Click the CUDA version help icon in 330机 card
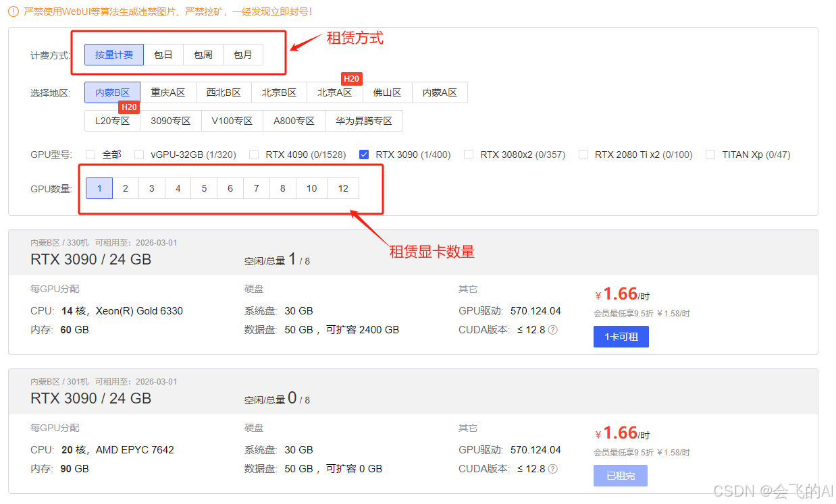The image size is (836, 504). click(x=552, y=330)
